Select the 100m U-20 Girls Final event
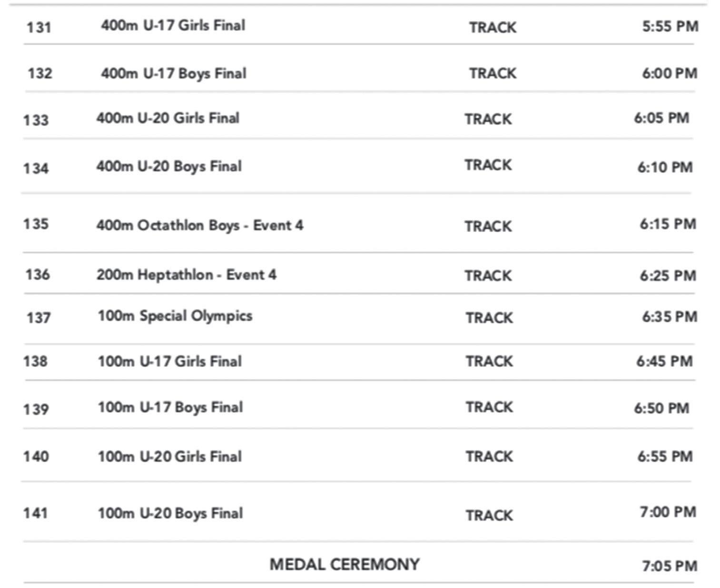 [169, 457]
